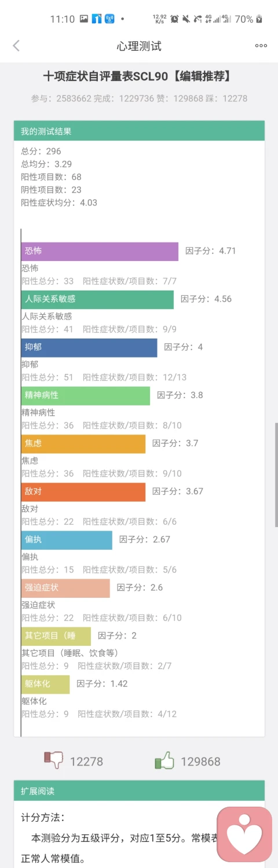Tap the light green 精神病性 bar
Image resolution: width=278 pixels, height=868 pixels.
(x=86, y=395)
